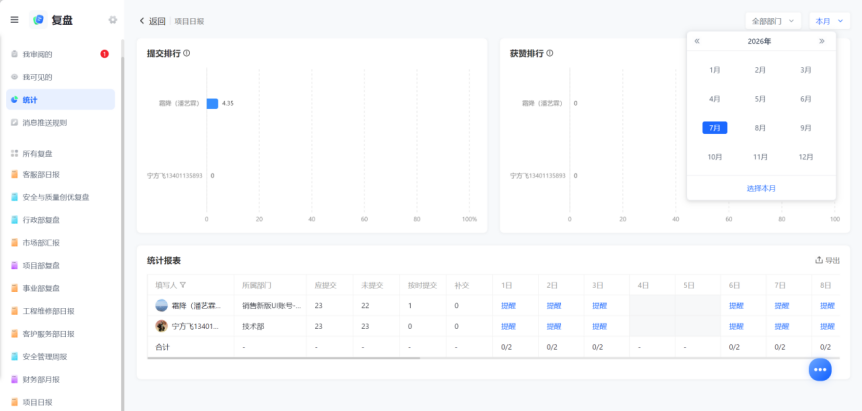Image resolution: width=862 pixels, height=411 pixels.
Task: Click 提醒 for 霜降 on 1日
Action: pos(507,306)
